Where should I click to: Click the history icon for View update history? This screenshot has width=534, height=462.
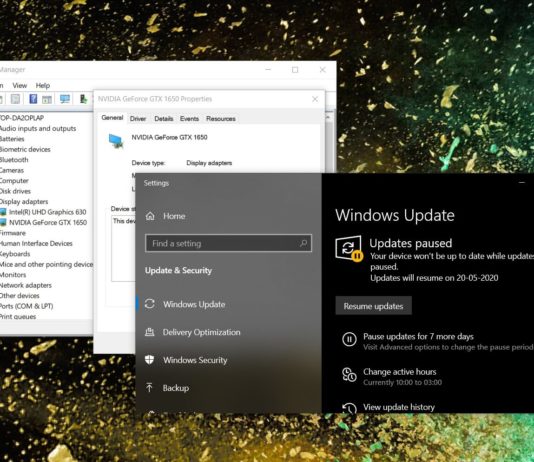click(349, 408)
